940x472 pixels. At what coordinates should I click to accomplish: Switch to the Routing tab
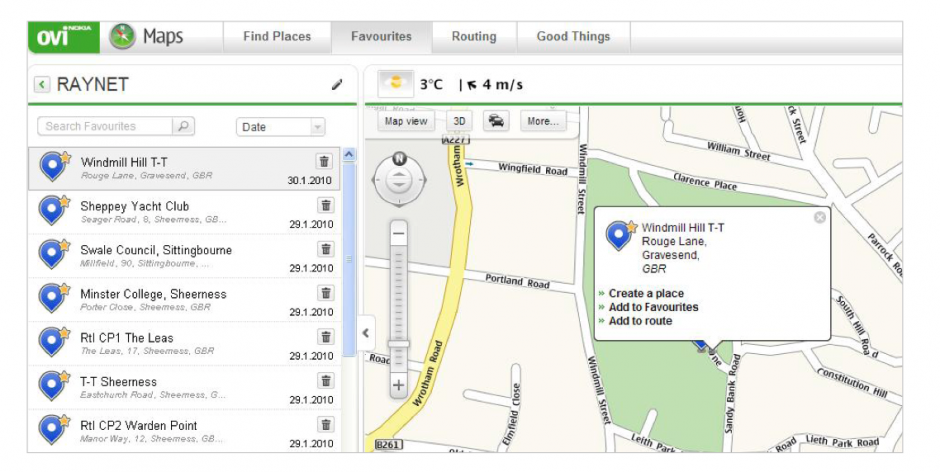(474, 37)
